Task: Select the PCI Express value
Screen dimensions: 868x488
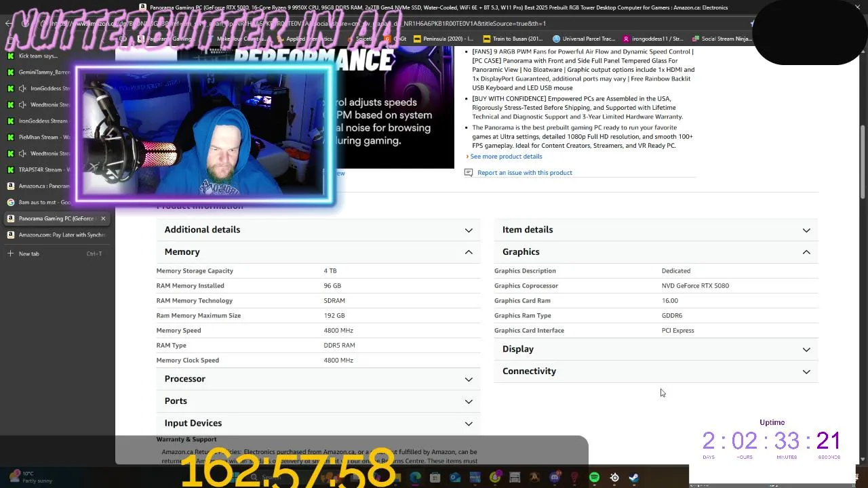Action: 677,330
